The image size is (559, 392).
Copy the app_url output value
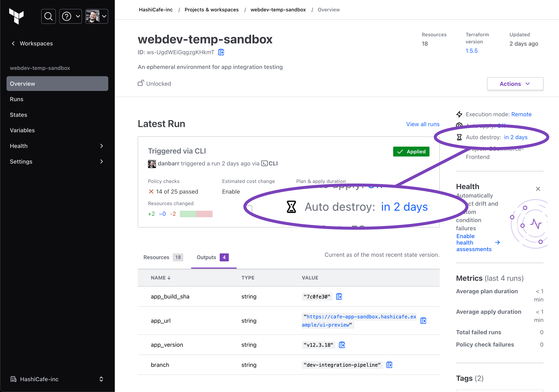pyautogui.click(x=423, y=320)
